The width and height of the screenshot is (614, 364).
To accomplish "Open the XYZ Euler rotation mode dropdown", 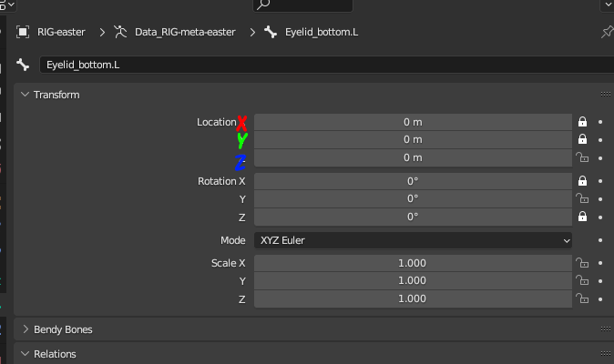I will [413, 240].
